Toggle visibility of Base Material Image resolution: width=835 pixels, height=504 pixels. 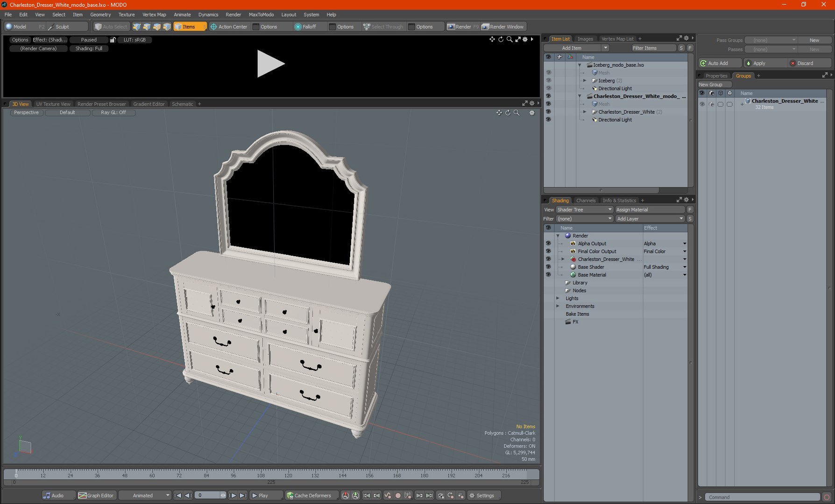point(548,275)
